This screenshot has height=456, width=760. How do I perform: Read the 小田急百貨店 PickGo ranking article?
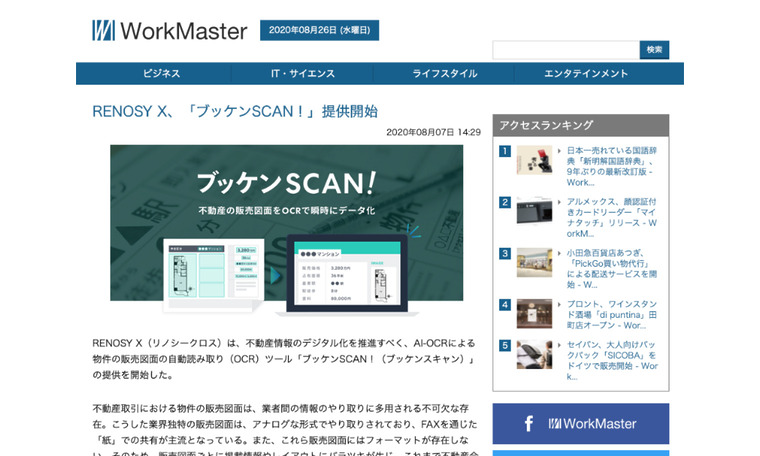tap(610, 268)
